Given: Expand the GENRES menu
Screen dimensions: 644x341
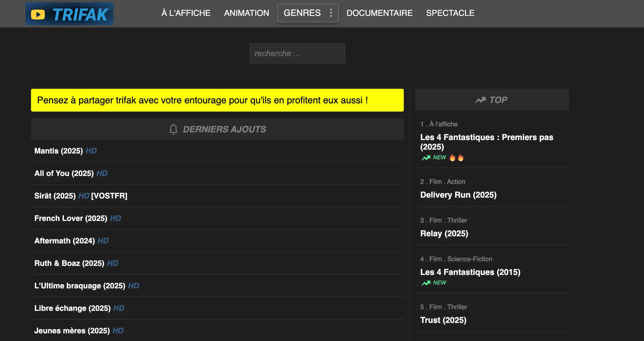Looking at the screenshot, I should pyautogui.click(x=302, y=13).
